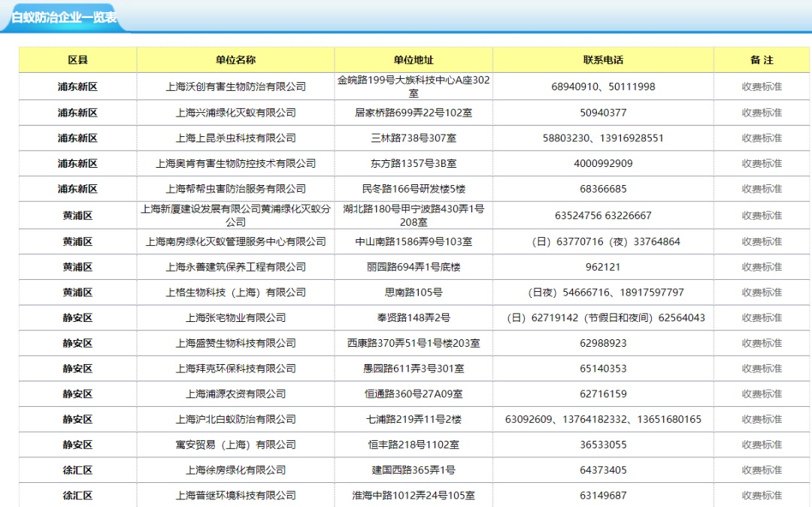Select address 恒通路360号27A09室
The image size is (812, 507).
click(414, 393)
